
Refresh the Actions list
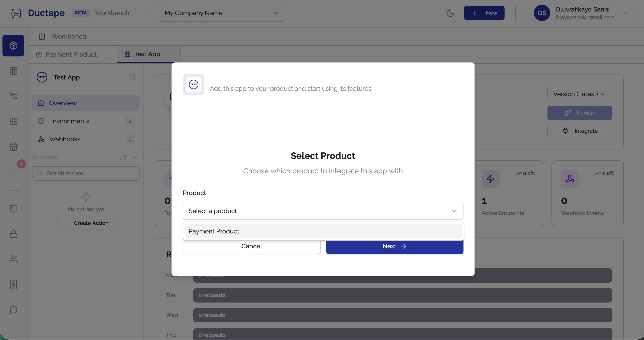(x=123, y=158)
